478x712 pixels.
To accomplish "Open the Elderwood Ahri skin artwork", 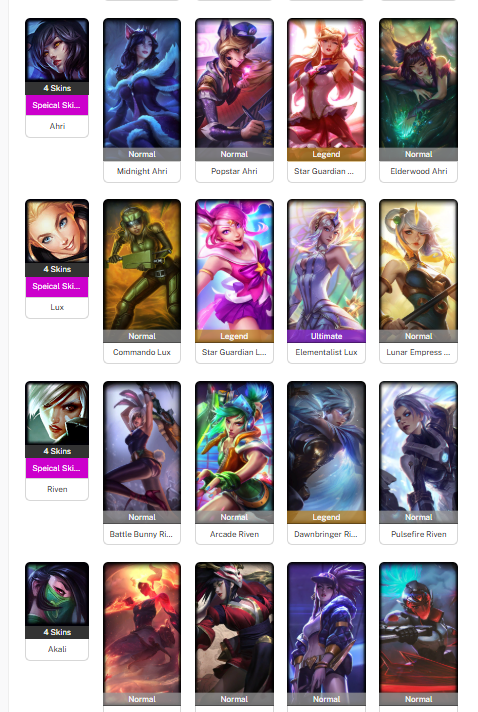I will pos(419,83).
